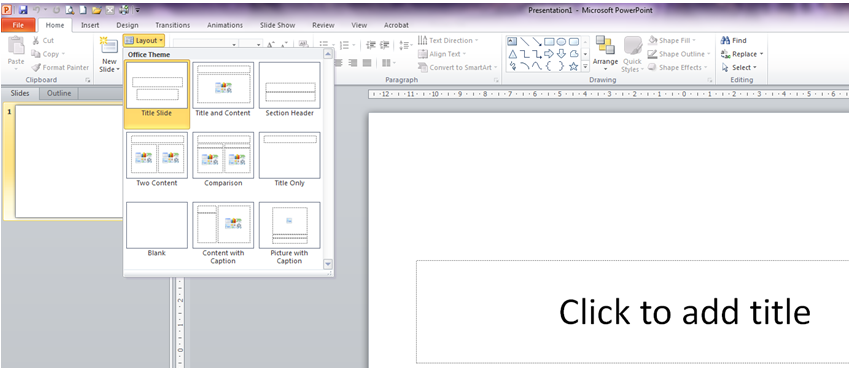The width and height of the screenshot is (849, 368).
Task: Select the Oval shape
Action: 561,42
